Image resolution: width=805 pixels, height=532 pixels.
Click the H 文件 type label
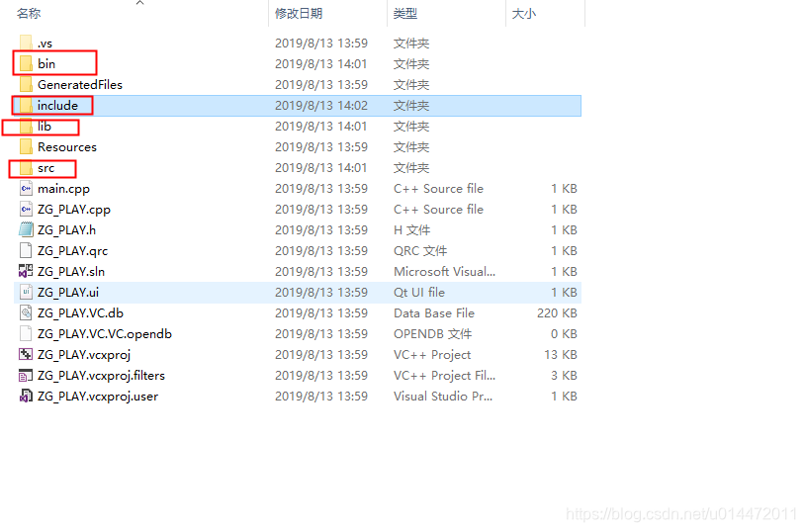click(412, 230)
